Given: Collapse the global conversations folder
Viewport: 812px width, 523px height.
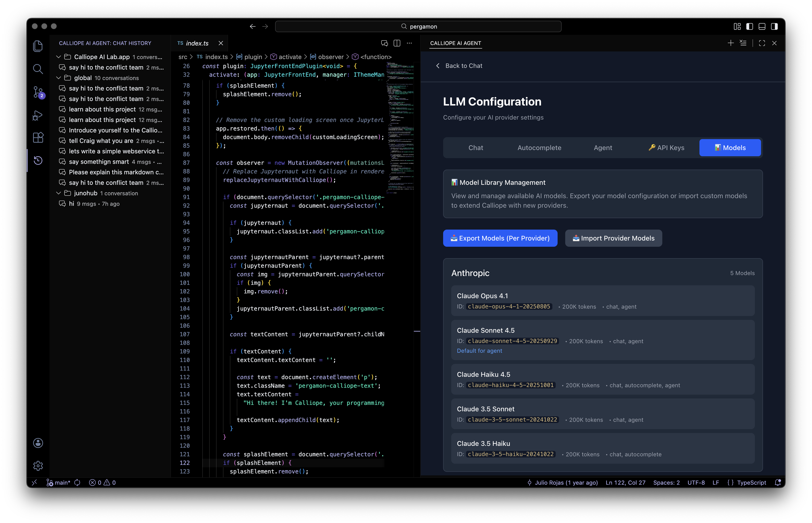Looking at the screenshot, I should [58, 78].
